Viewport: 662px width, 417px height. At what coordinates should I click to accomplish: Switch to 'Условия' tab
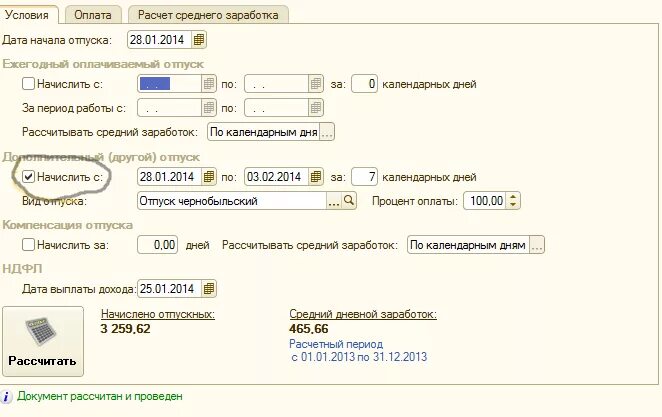(x=30, y=15)
